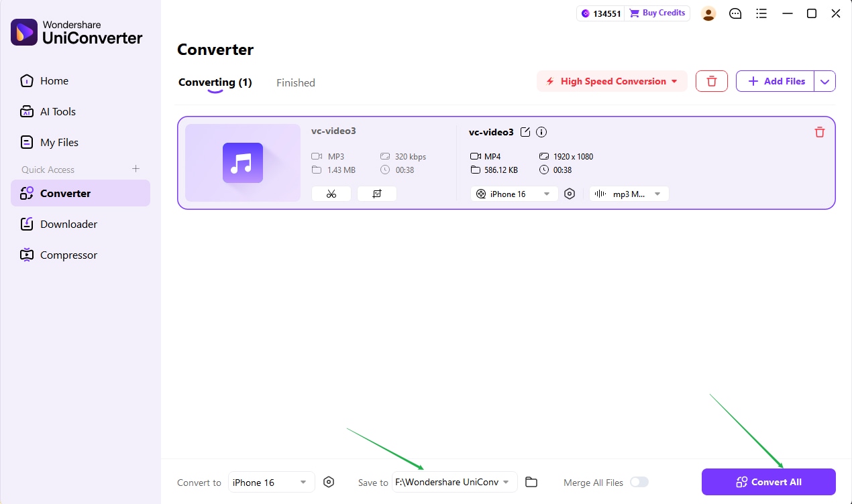852x504 pixels.
Task: Open My Files in sidebar
Action: pos(81,143)
